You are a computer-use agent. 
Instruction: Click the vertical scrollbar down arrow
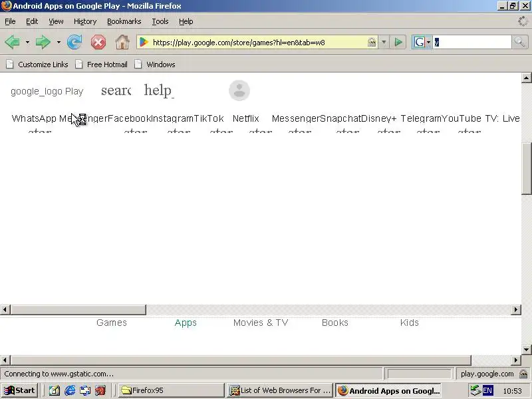[x=526, y=349]
